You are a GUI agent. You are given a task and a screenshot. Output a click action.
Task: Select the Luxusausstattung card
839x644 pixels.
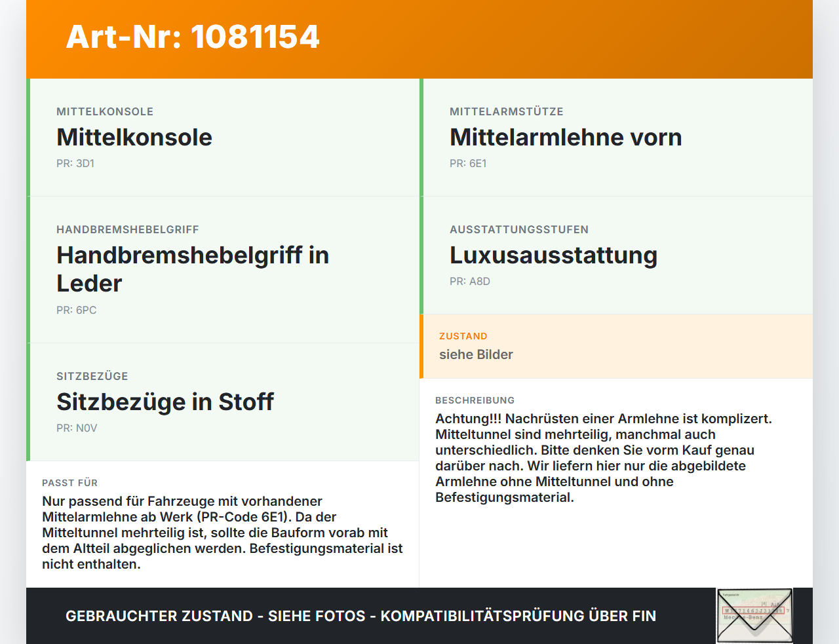tap(616, 256)
